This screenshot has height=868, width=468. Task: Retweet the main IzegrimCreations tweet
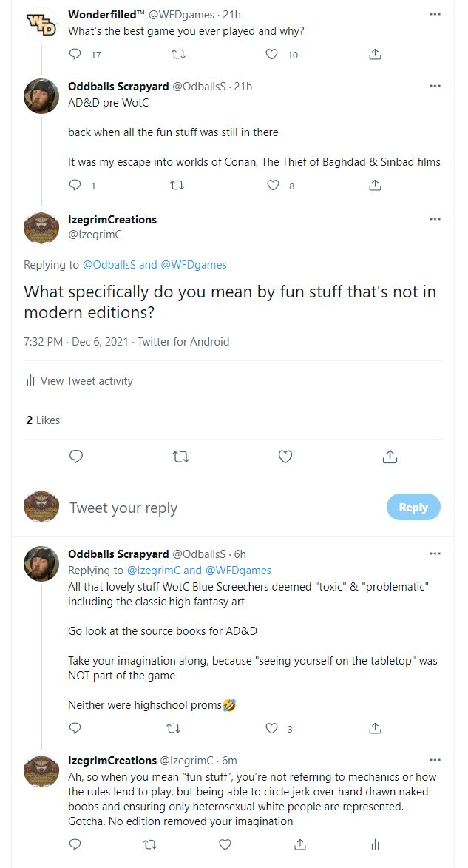pos(180,457)
